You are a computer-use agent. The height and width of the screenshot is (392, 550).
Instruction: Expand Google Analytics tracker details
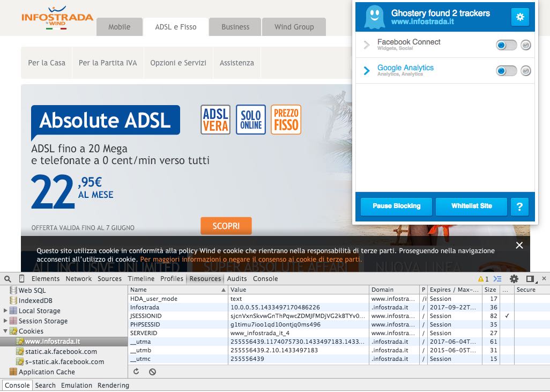pyautogui.click(x=367, y=71)
